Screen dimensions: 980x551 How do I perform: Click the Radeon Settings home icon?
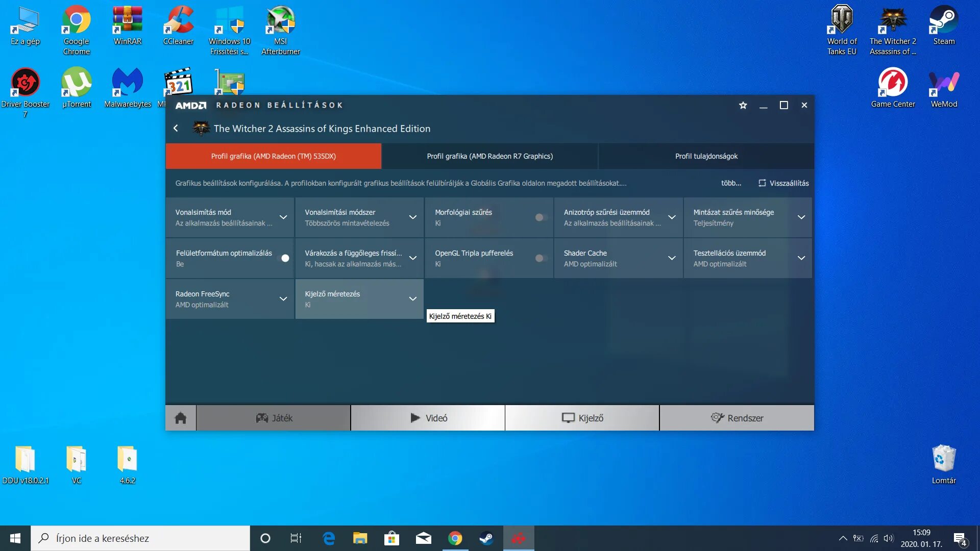click(180, 418)
